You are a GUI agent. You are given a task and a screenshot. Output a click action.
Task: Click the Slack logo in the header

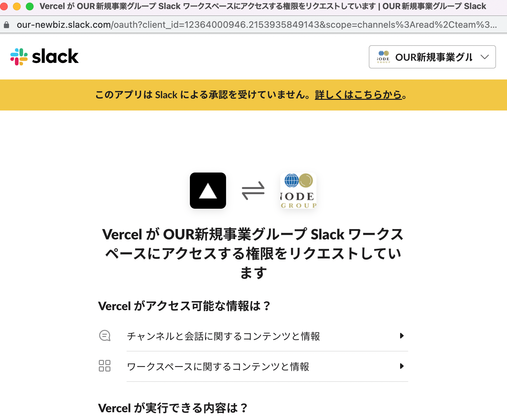click(44, 57)
